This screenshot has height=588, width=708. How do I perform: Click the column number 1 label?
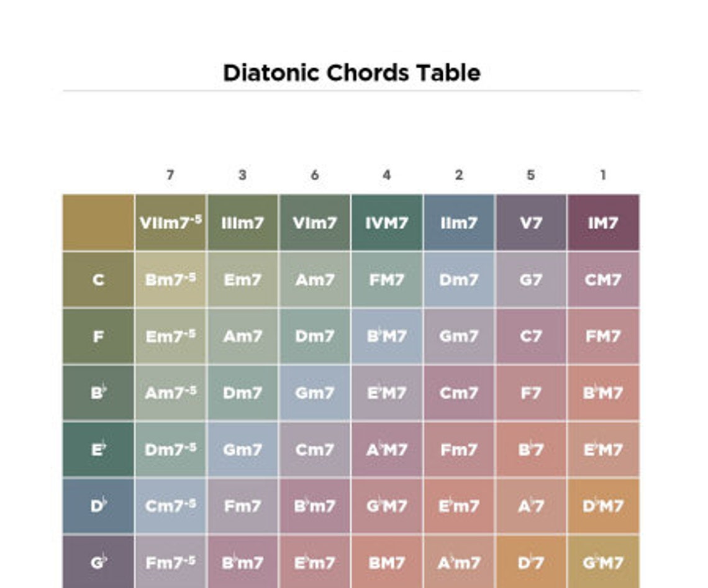click(603, 175)
